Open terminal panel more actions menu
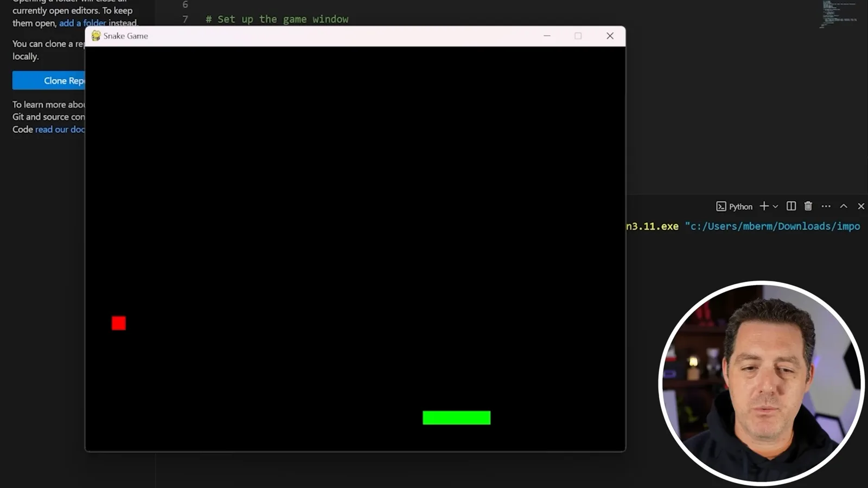The width and height of the screenshot is (868, 488). 826,206
